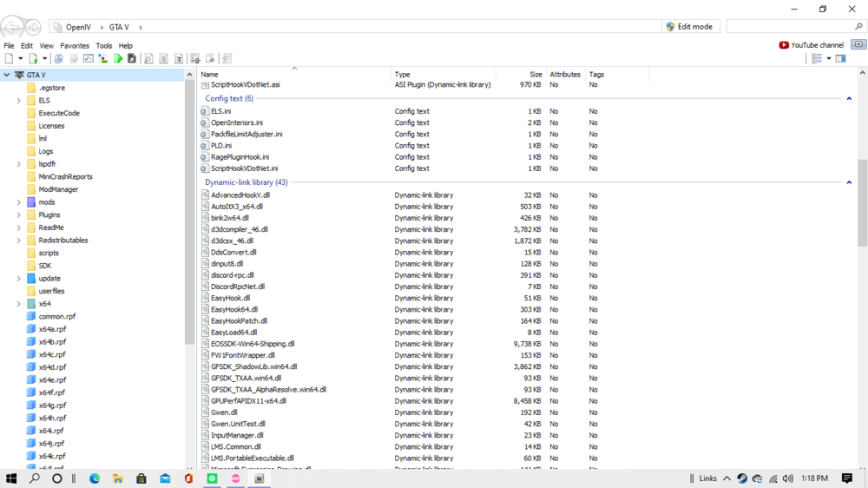
Task: Select the GFSDK_ShadowLib.win64.dll file
Action: 253,366
